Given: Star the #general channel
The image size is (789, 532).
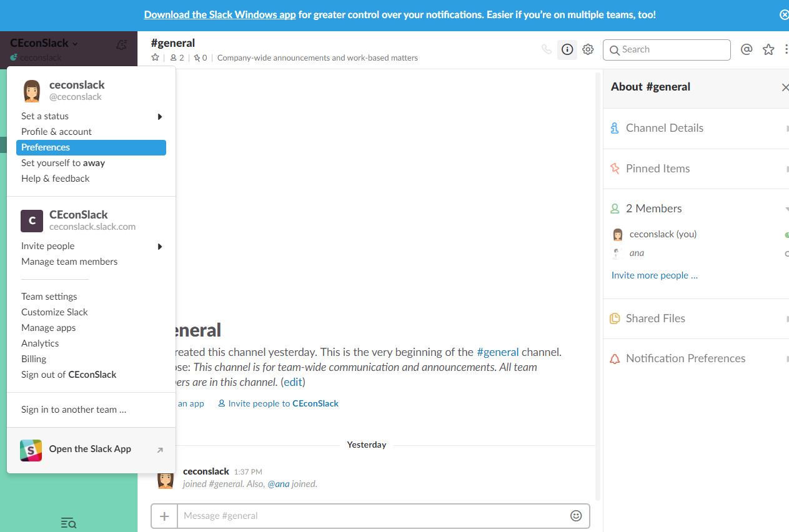Looking at the screenshot, I should pos(156,57).
